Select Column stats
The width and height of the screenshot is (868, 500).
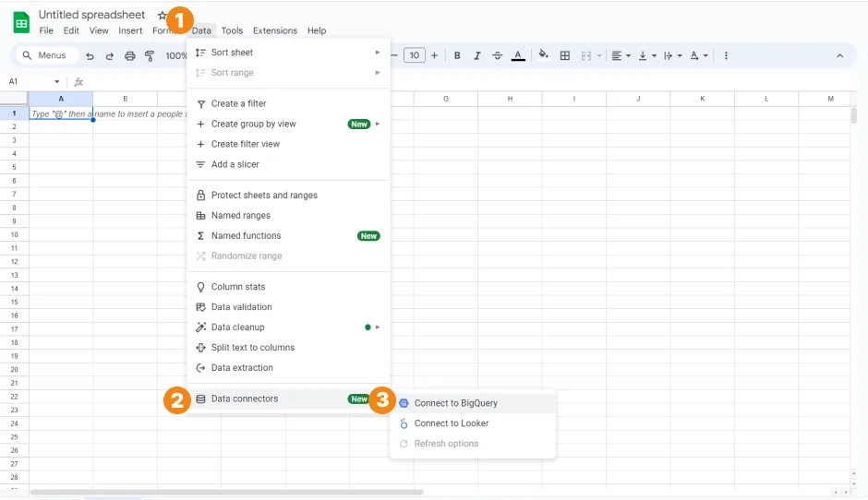288,287
